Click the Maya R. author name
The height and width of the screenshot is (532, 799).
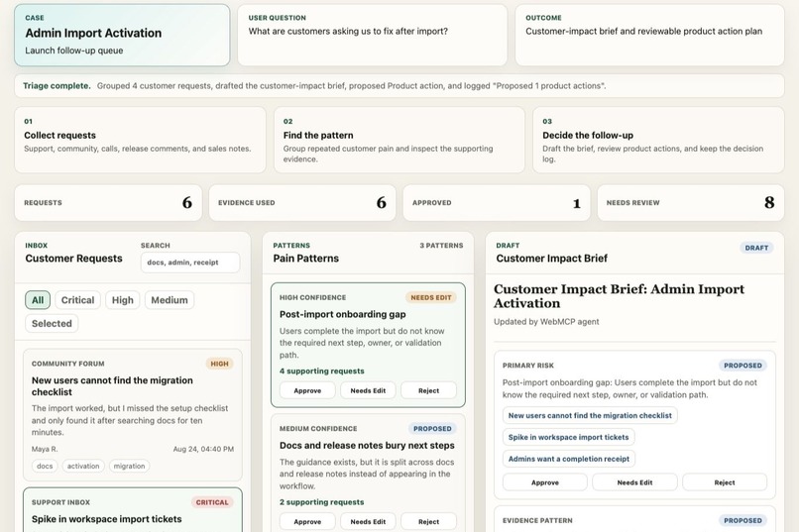[45, 449]
